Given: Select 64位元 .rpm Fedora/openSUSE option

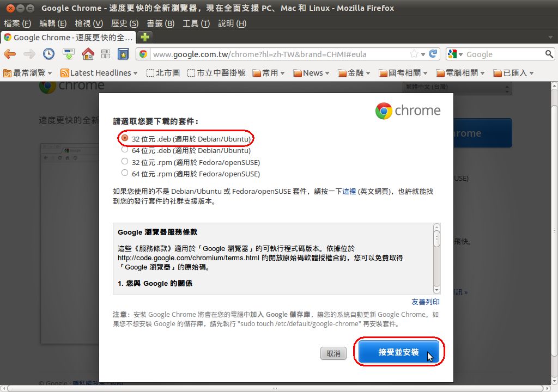Looking at the screenshot, I should point(125,173).
